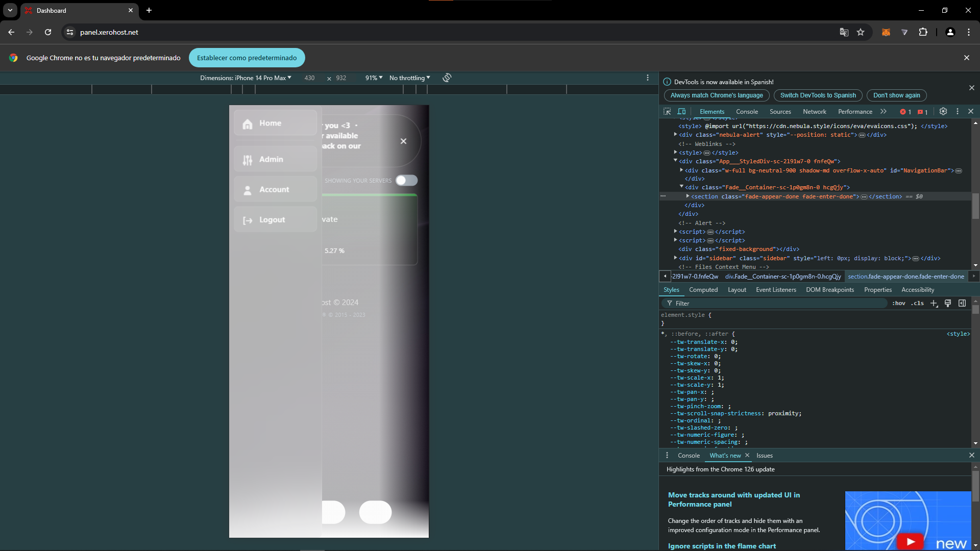Viewport: 980px width, 551px height.
Task: Expand the section fade-appear-done node
Action: pos(688,196)
